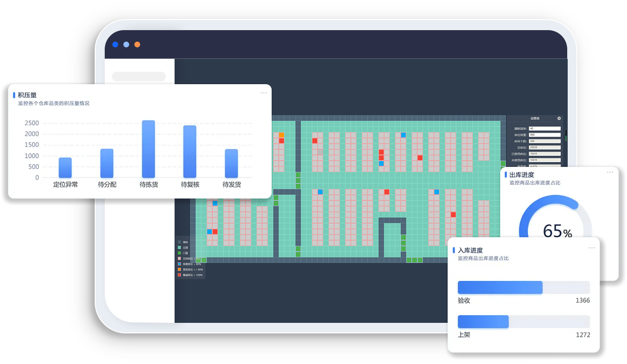Viewport: 627px width, 364px height.
Task: Click the 库存个数 field showing 466
Action: (545, 141)
